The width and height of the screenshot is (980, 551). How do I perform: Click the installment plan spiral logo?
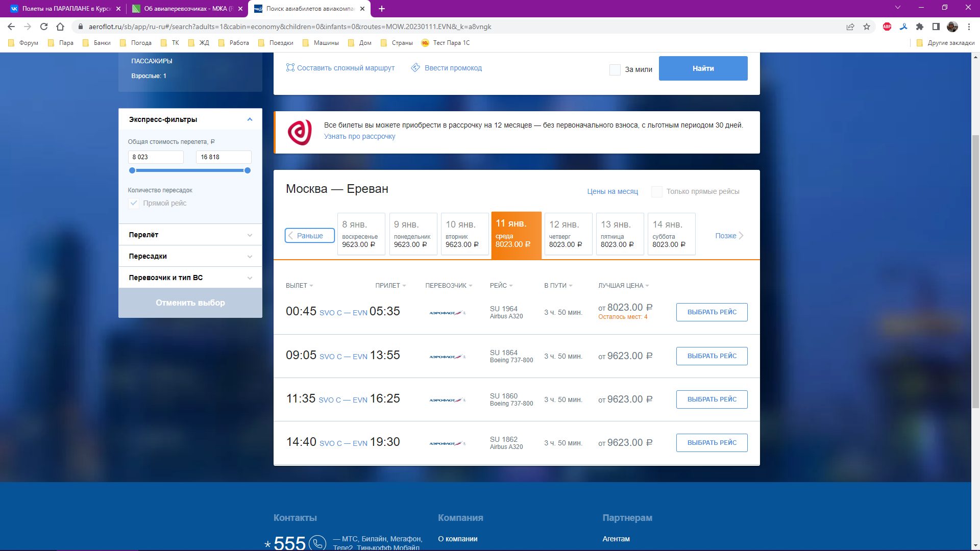tap(300, 133)
